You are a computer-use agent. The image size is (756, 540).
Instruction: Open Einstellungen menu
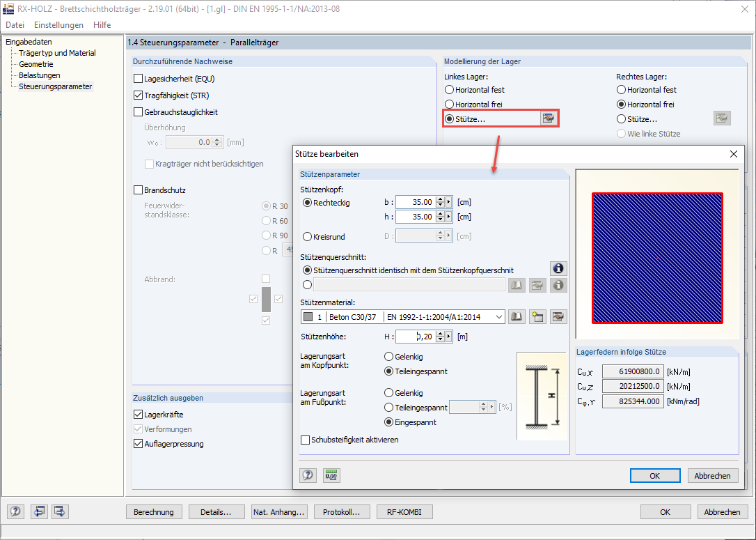coord(58,25)
